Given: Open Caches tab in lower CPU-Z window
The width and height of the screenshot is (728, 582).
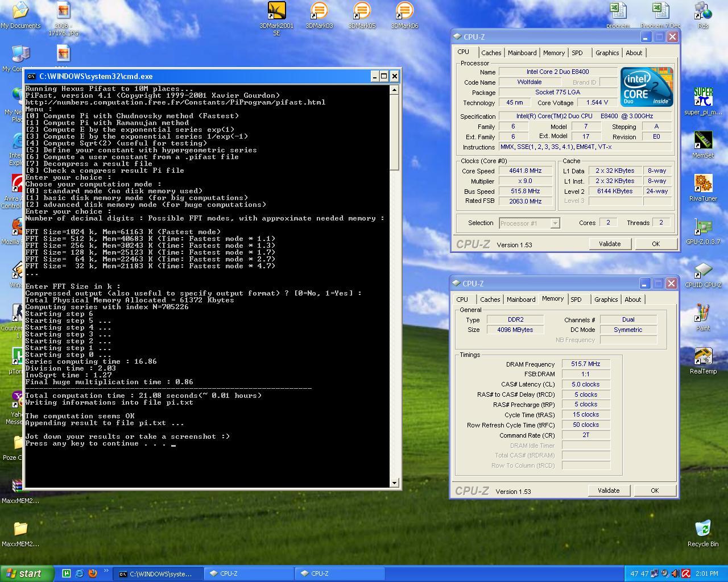Looking at the screenshot, I should click(x=490, y=300).
